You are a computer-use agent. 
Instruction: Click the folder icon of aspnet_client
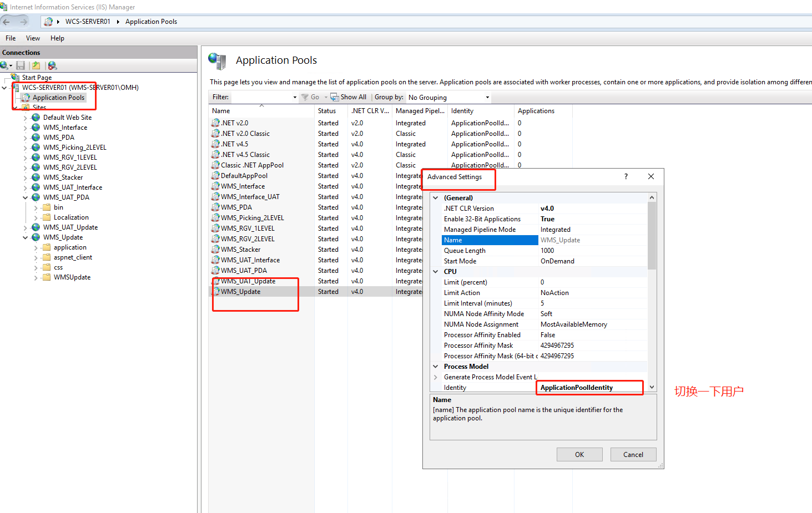pos(47,257)
